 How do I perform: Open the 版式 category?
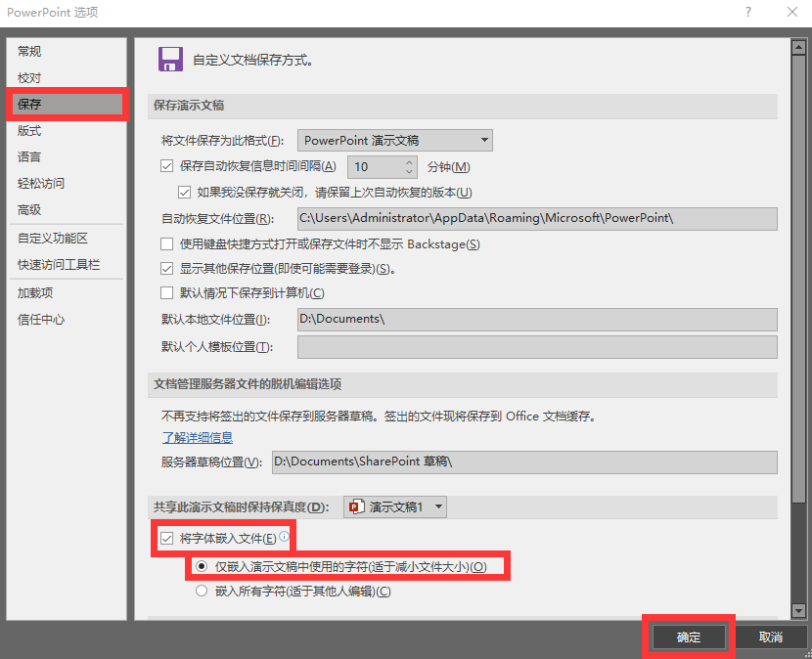67,130
